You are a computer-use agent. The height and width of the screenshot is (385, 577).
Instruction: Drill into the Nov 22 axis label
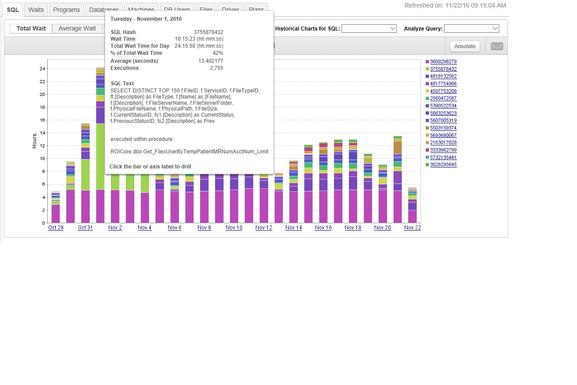[412, 228]
